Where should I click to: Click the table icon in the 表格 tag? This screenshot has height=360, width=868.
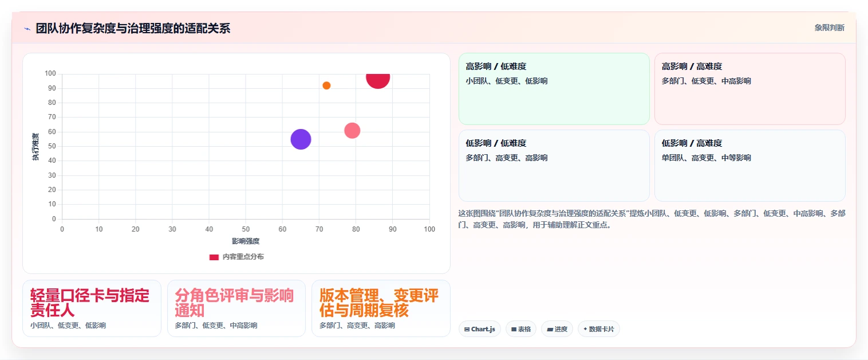(x=514, y=329)
